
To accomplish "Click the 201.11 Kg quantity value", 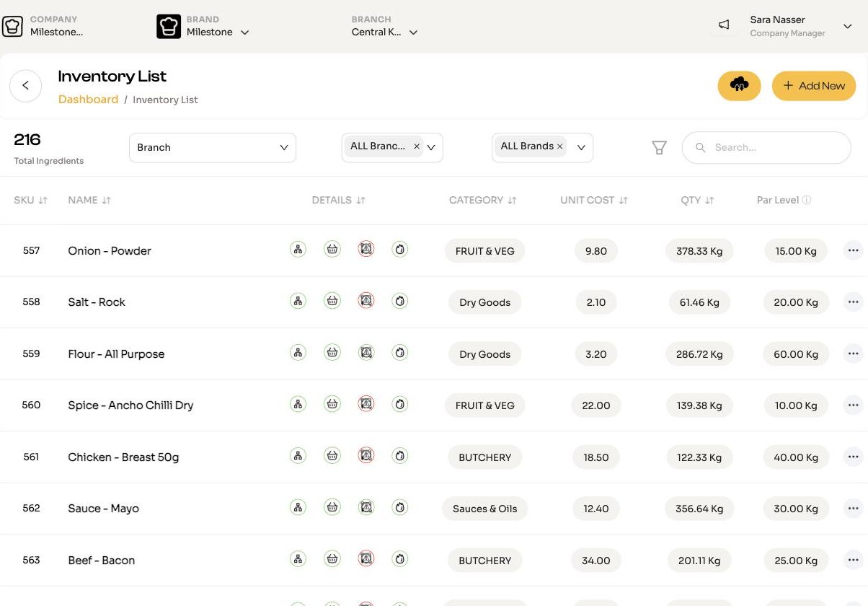I will pyautogui.click(x=699, y=561).
